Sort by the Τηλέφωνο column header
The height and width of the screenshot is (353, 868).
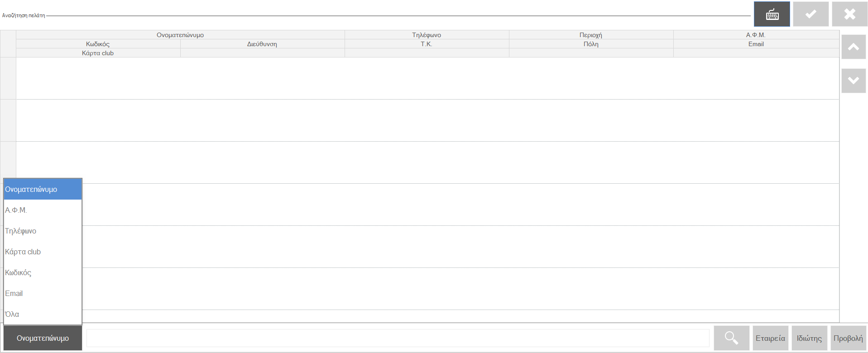427,35
